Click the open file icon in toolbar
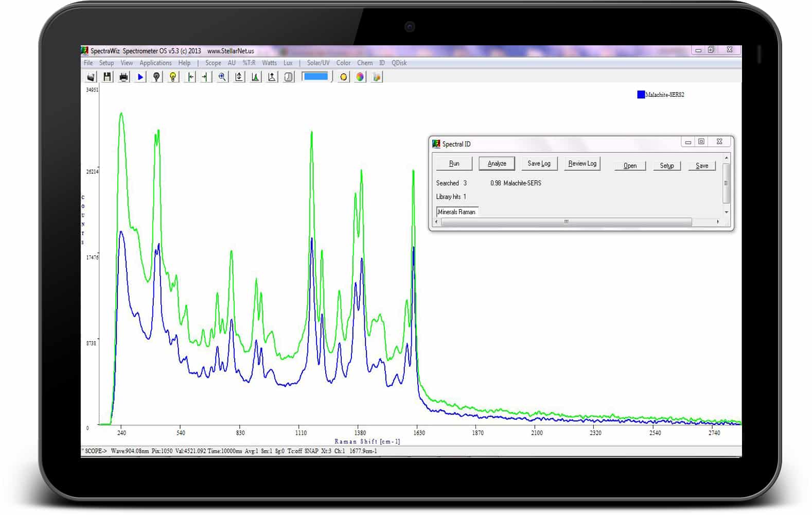Image resolution: width=812 pixels, height=515 pixels. click(x=91, y=77)
